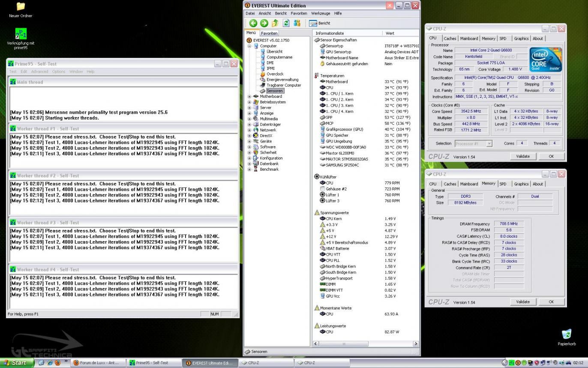Click the Core Speed value field

(x=471, y=111)
